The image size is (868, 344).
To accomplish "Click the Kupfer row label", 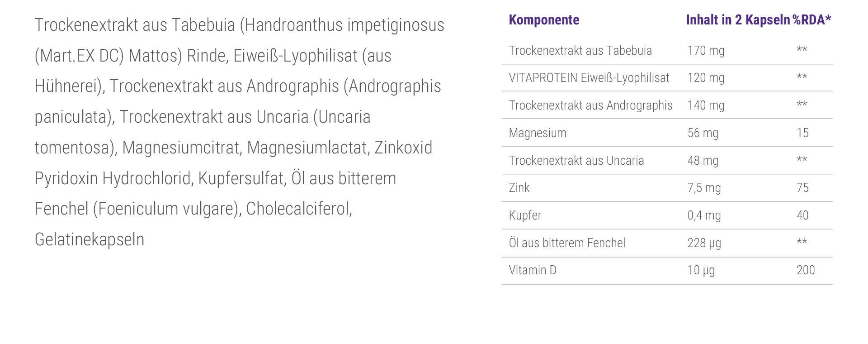I will click(x=525, y=215).
